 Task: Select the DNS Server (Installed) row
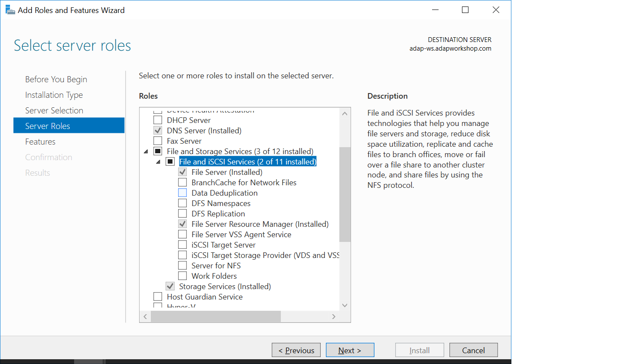click(204, 130)
